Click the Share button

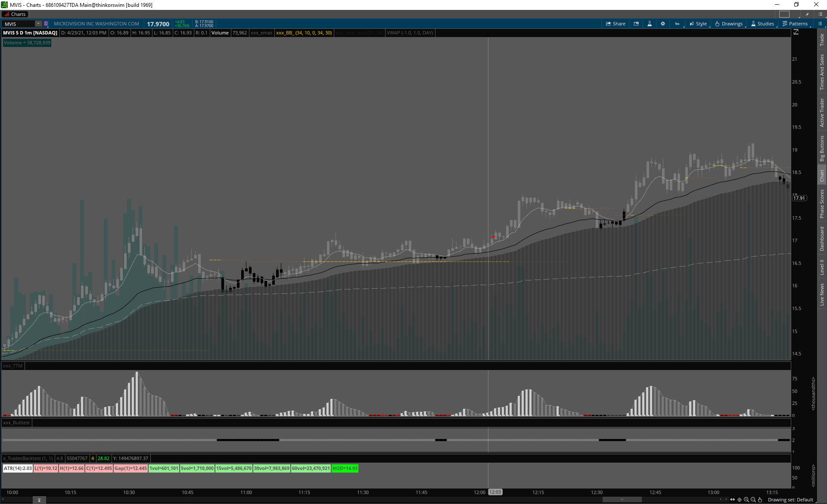click(x=616, y=24)
